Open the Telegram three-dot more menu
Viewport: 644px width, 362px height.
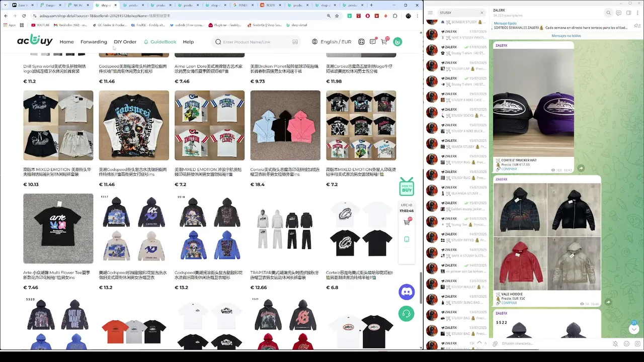[x=638, y=13]
